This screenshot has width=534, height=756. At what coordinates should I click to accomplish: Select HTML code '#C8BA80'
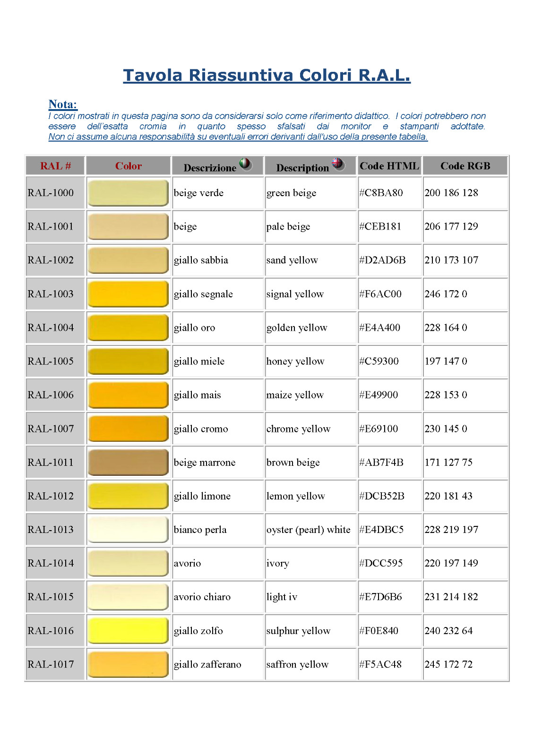coord(381,193)
